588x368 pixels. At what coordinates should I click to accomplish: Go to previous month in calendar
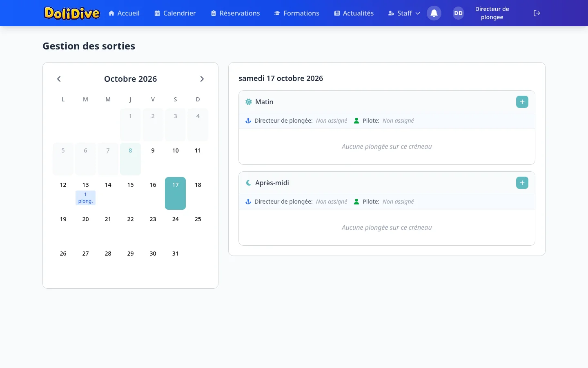(x=59, y=79)
